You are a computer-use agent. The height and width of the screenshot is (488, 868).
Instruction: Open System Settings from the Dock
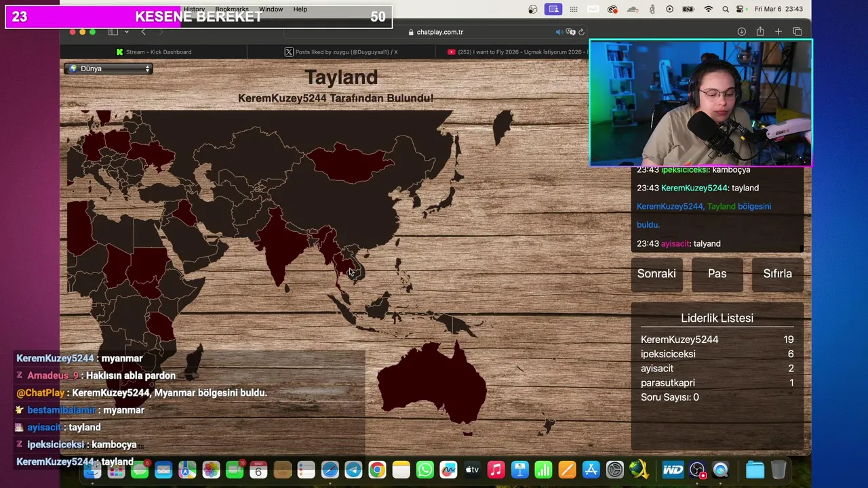tap(614, 470)
